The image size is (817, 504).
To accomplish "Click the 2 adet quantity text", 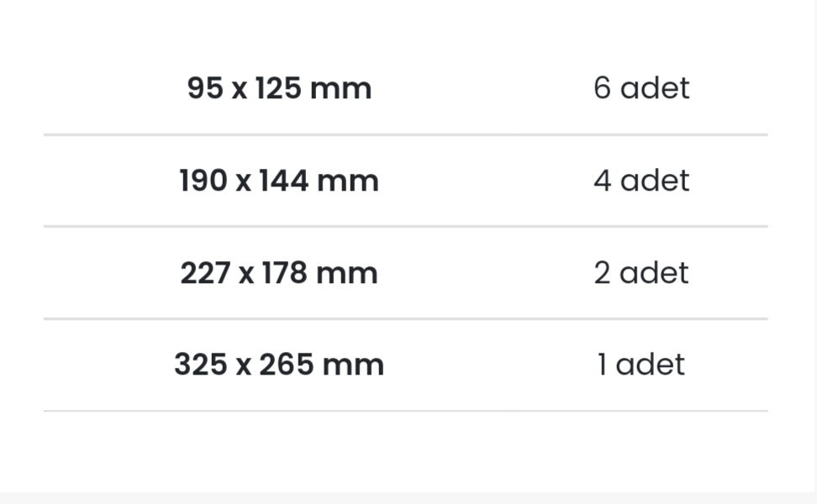I will point(641,273).
